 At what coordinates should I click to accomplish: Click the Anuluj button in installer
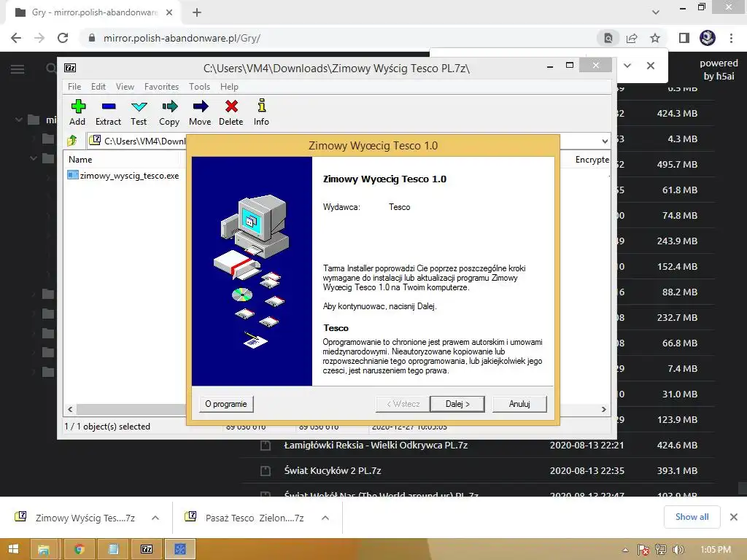519,404
